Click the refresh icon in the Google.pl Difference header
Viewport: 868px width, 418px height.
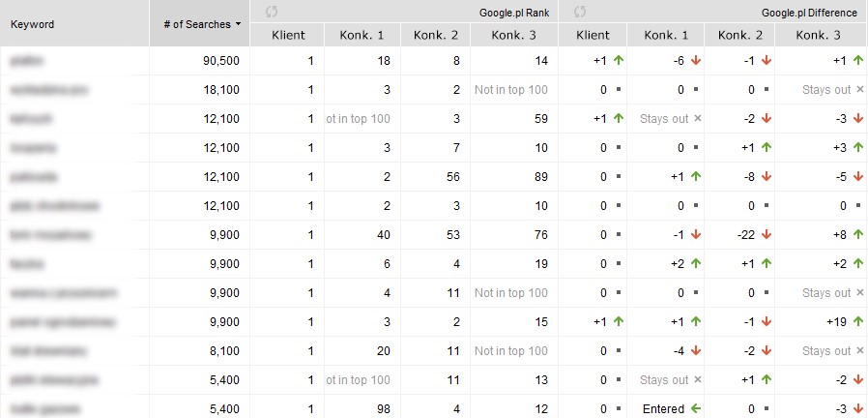581,13
